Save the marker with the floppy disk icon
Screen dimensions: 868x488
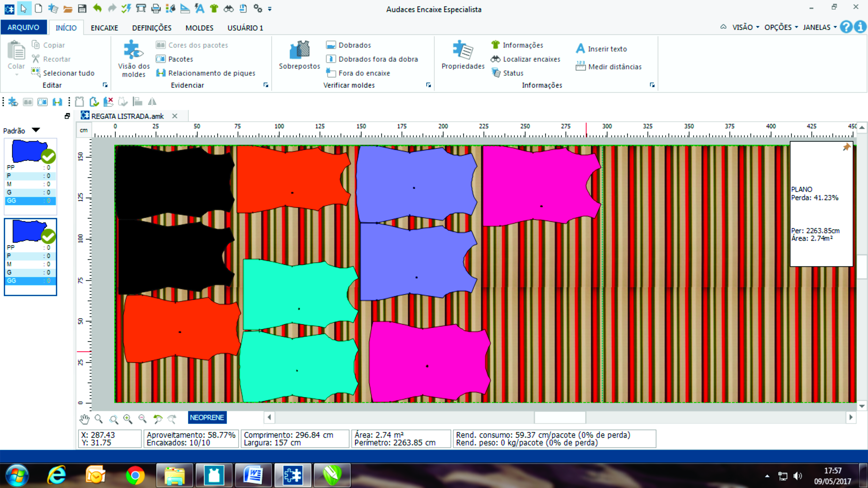point(82,8)
